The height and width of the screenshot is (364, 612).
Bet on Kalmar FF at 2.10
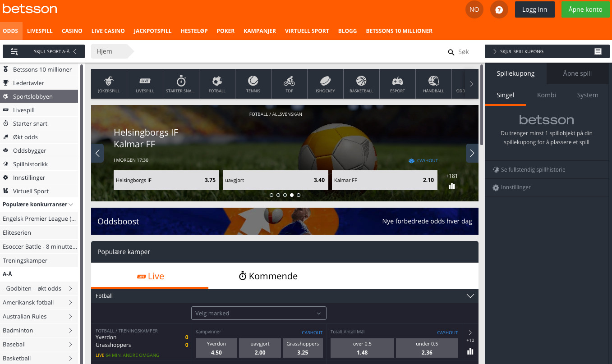(x=385, y=180)
